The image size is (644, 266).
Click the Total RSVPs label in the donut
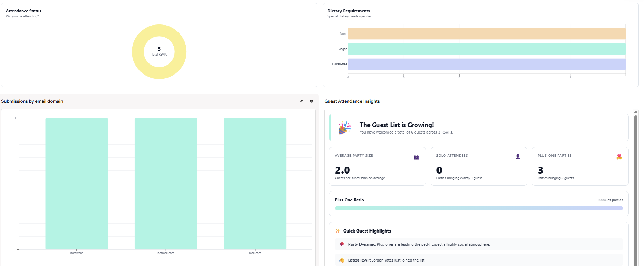(x=159, y=55)
